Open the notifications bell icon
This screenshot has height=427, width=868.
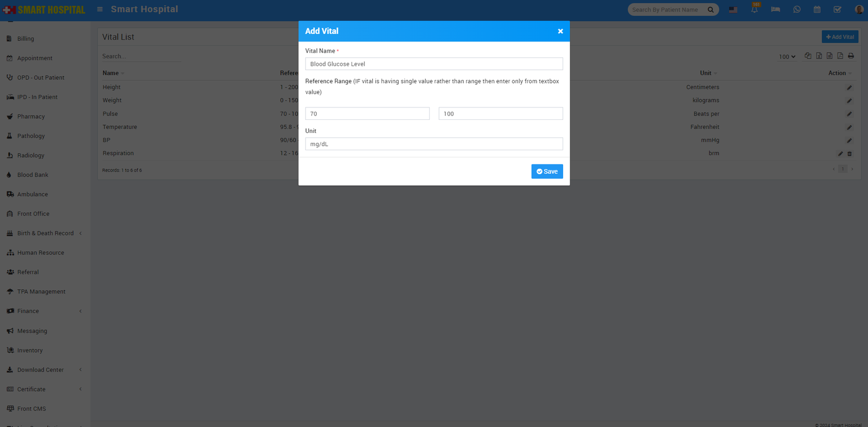[754, 10]
